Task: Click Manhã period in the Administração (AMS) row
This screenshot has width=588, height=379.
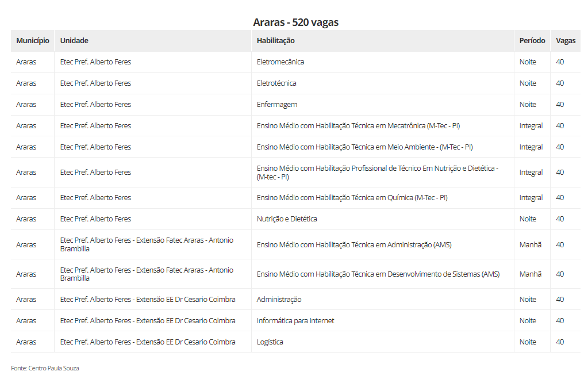Action: click(531, 245)
